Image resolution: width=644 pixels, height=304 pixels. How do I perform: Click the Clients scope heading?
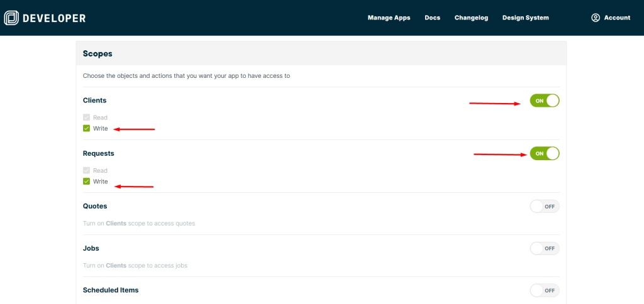pos(94,100)
